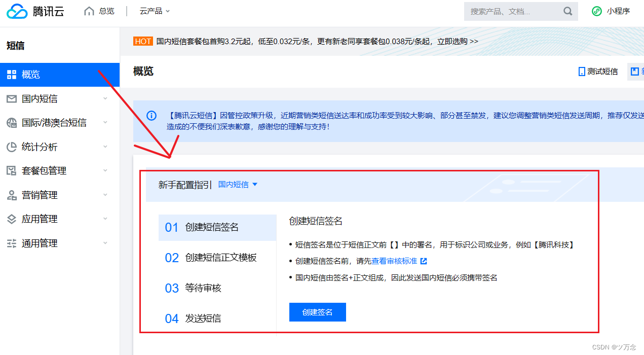Click the HOT badge in promo banner
Screen dimensions: 644x355
143,42
